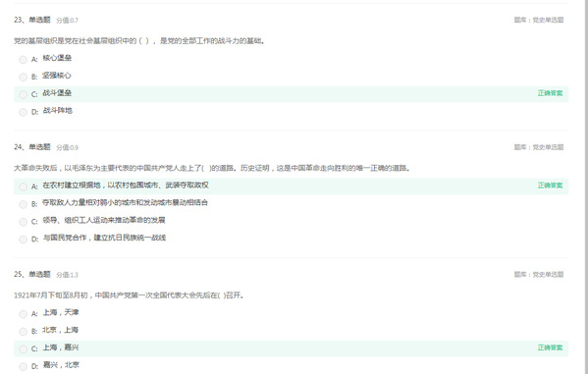
Task: Pick option A 上海，天津 in question 25
Action: click(23, 314)
